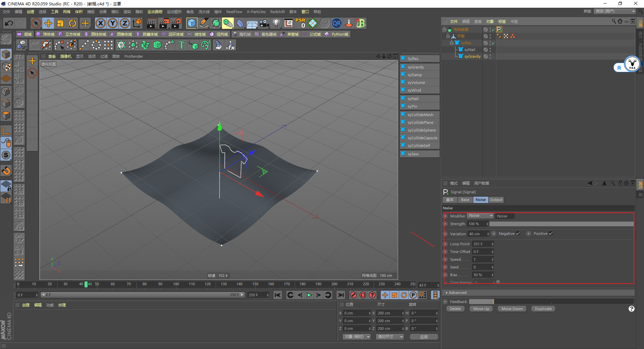This screenshot has height=349, width=644.
Task: Click the Move Up button
Action: 481,309
